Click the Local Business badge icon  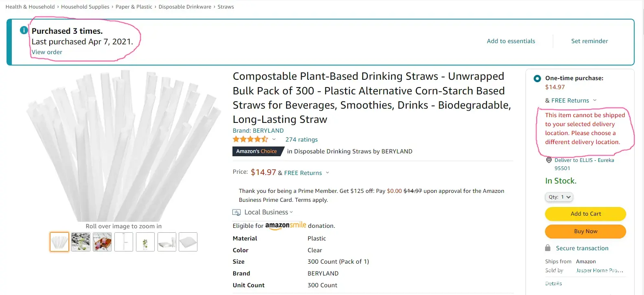coord(237,212)
